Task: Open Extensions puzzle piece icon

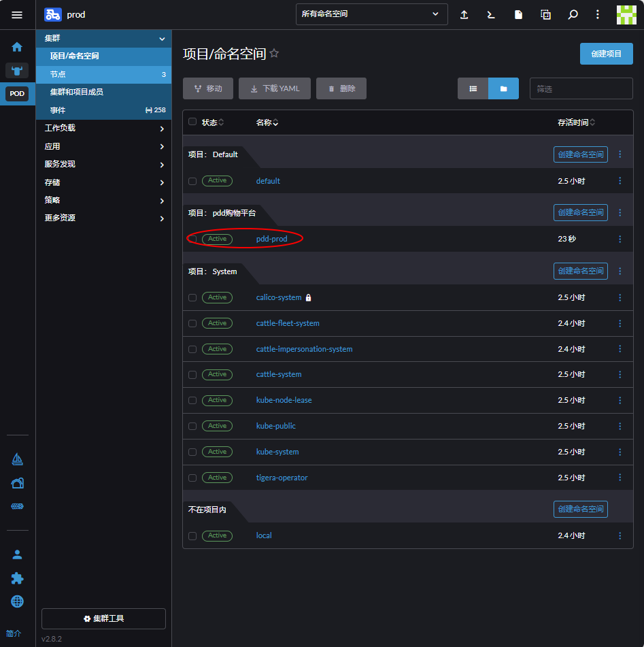Action: (17, 578)
